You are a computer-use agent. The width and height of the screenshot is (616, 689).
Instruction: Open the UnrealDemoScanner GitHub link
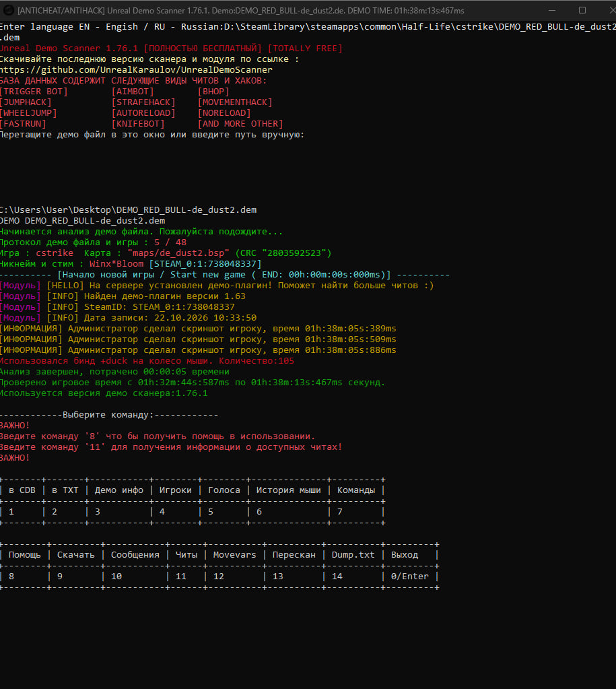tap(136, 70)
